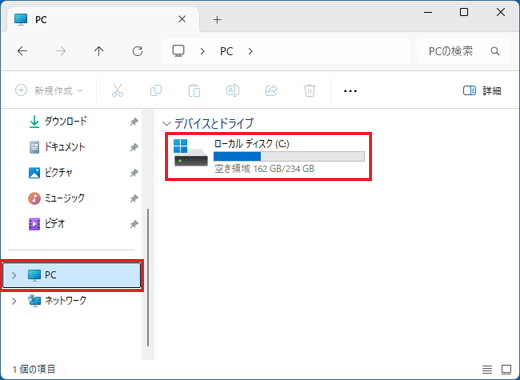Refresh the PC view
Image resolution: width=520 pixels, height=380 pixels.
(137, 51)
